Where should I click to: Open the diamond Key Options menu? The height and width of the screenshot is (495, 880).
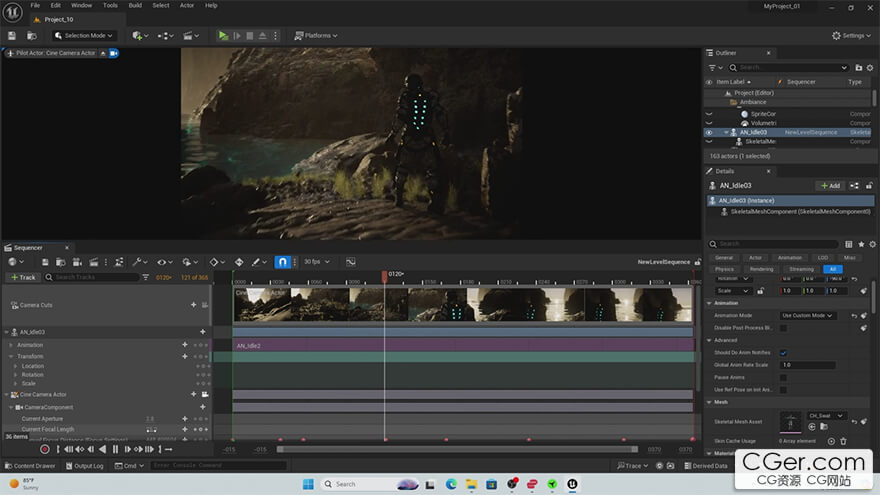coord(217,262)
